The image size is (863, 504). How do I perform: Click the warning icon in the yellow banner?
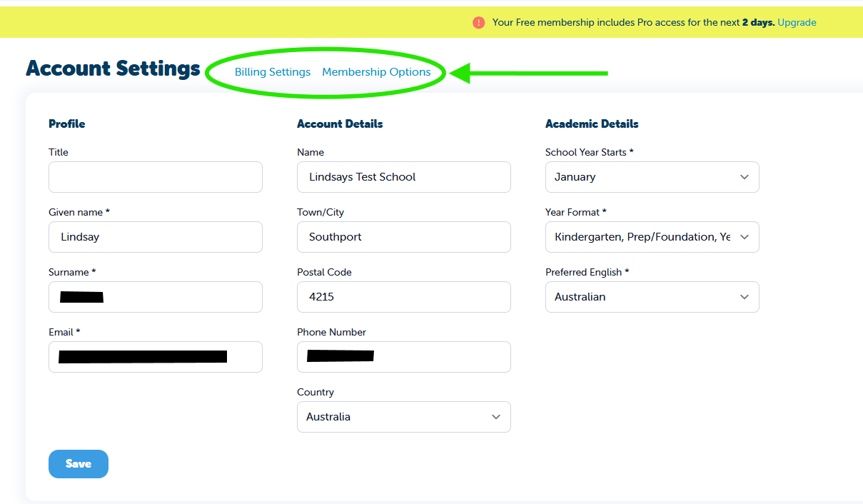pos(478,23)
